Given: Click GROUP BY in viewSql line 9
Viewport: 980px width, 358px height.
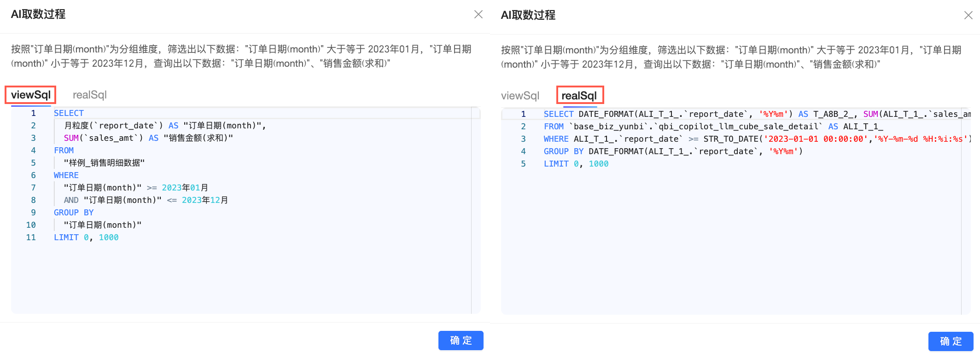Looking at the screenshot, I should coord(74,213).
